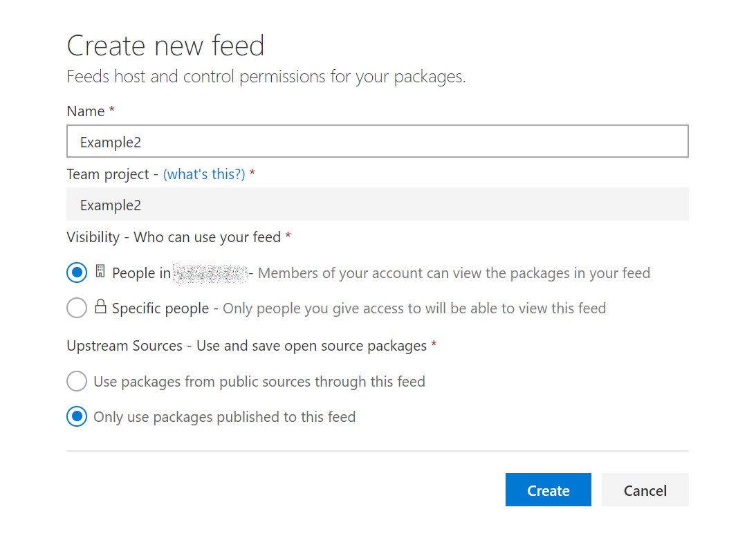Choose "Only use packages published to this feed"
This screenshot has width=756, height=536.
(77, 416)
